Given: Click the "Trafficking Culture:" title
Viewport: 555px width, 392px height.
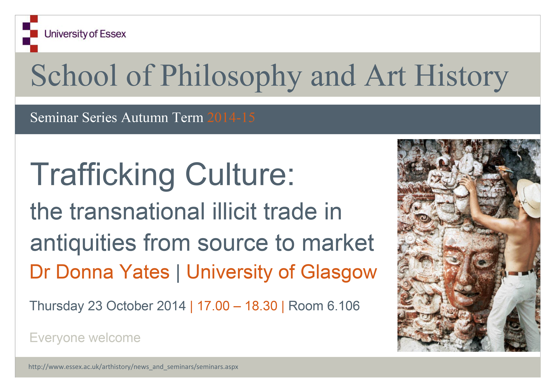Looking at the screenshot, I should pos(162,175).
